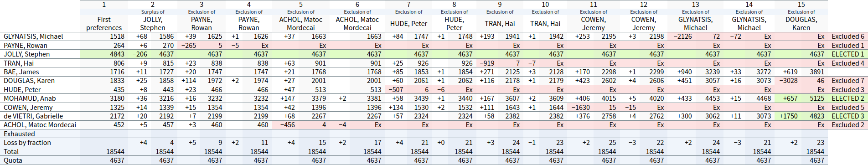
Task: Click the Excluded 6 status label
Action: tap(848, 36)
